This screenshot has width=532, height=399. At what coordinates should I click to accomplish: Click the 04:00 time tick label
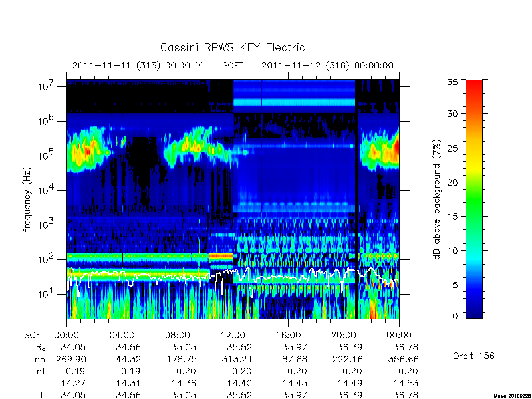pyautogui.click(x=122, y=335)
